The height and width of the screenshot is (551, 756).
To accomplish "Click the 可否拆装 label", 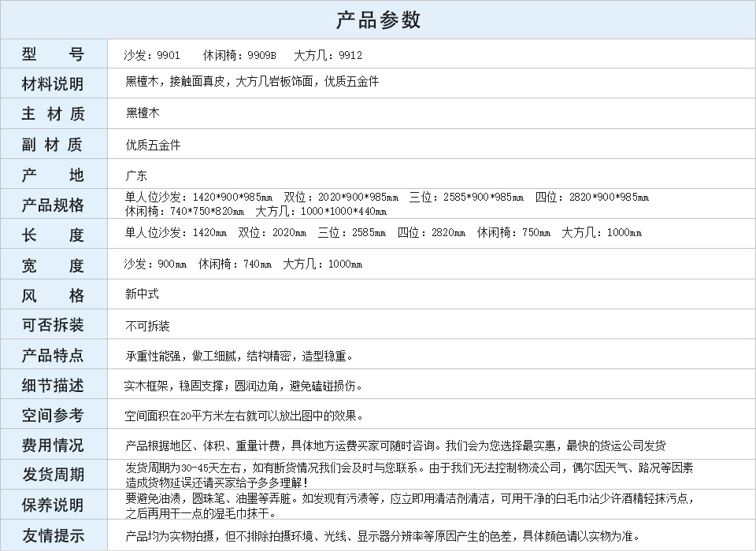I will (53, 325).
